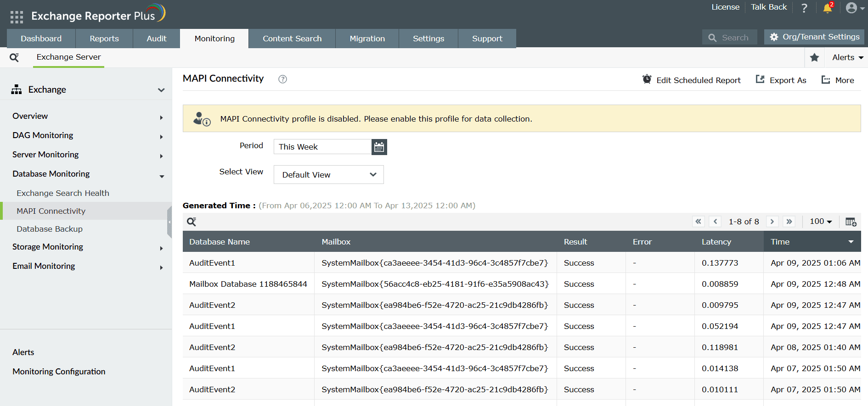Click the MAPI Connectivity help info icon
This screenshot has width=868, height=406.
click(x=282, y=79)
